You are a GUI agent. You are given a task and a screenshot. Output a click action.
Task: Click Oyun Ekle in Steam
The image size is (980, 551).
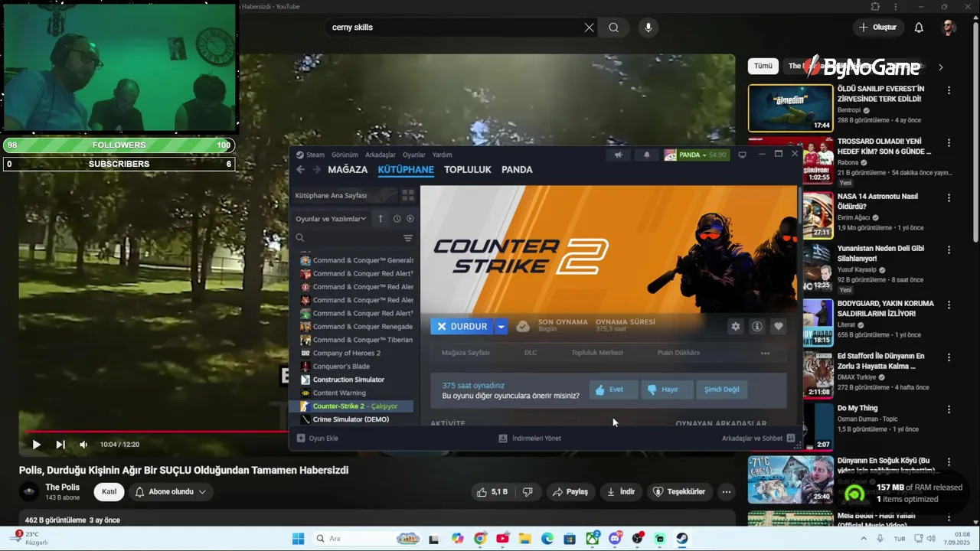click(x=317, y=439)
